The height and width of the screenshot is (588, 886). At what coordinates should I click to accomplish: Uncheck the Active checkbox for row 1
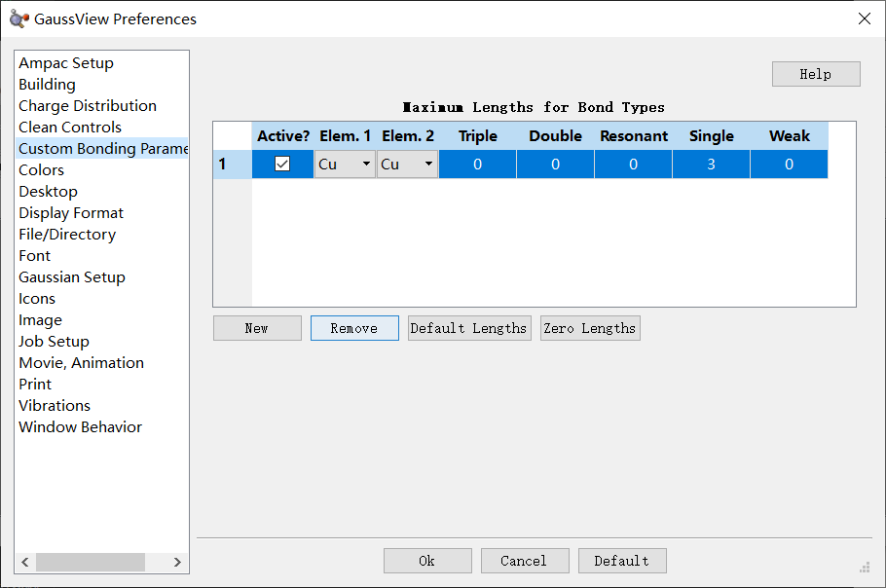pos(282,165)
